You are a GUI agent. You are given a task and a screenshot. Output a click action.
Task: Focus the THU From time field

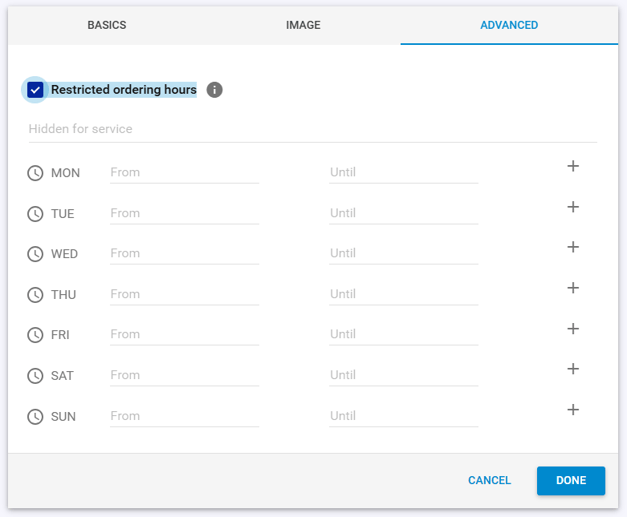click(184, 294)
